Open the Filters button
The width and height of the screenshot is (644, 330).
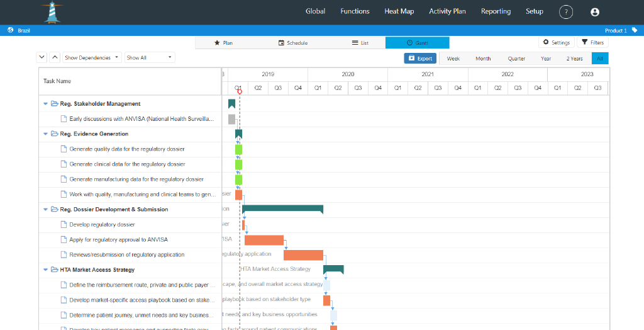click(592, 43)
